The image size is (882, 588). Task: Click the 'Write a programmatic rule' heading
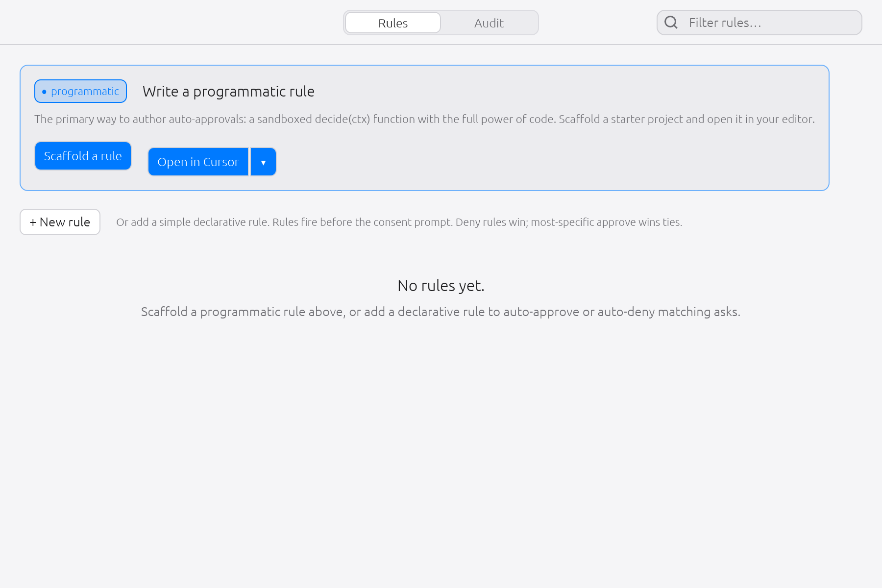pyautogui.click(x=228, y=92)
